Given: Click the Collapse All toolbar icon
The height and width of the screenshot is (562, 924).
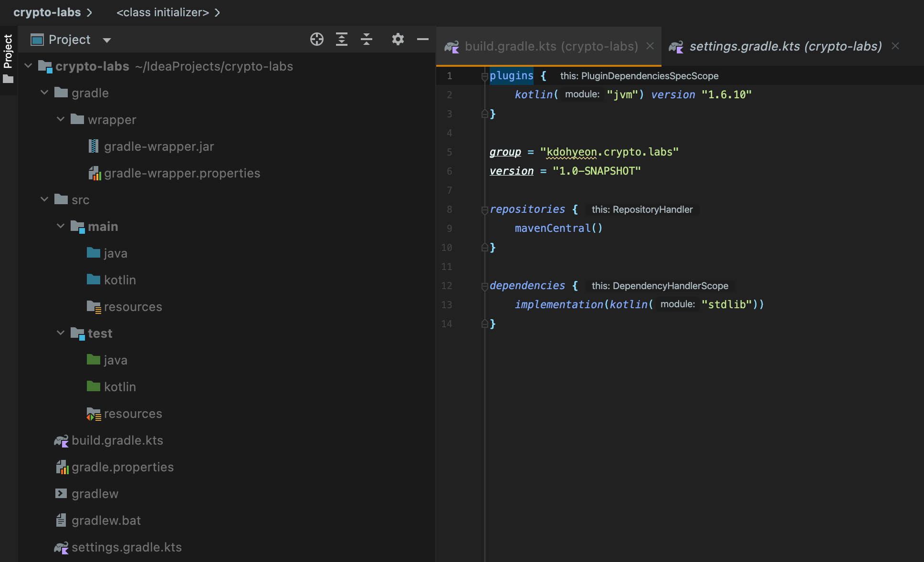Looking at the screenshot, I should [367, 39].
